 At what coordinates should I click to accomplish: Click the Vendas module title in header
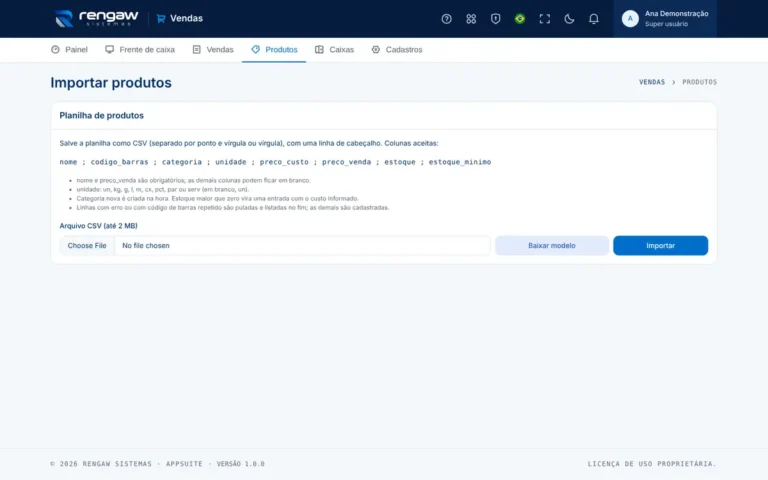(186, 19)
